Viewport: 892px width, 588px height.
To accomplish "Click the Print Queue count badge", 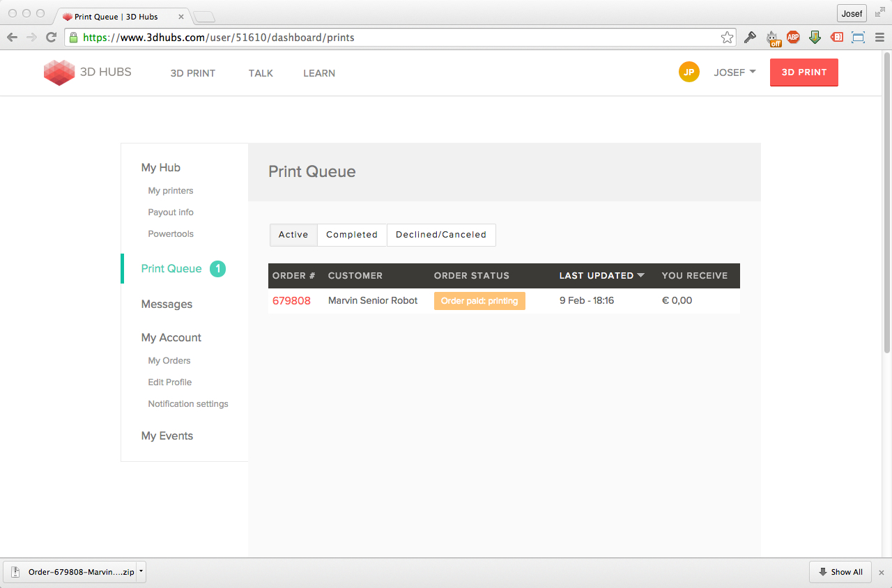I will click(x=218, y=269).
